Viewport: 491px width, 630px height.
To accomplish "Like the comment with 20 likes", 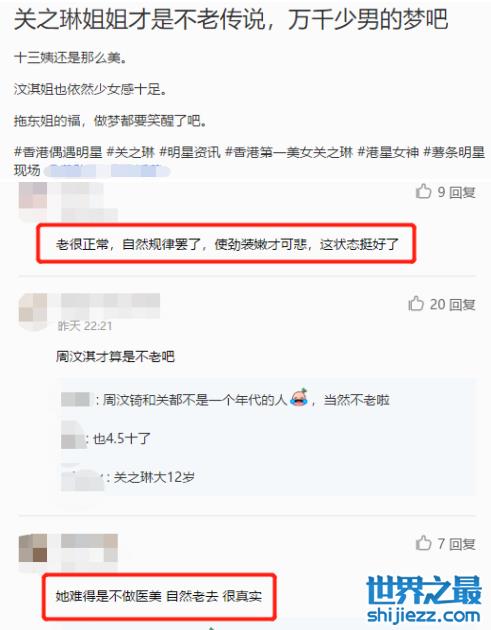I will 416,304.
